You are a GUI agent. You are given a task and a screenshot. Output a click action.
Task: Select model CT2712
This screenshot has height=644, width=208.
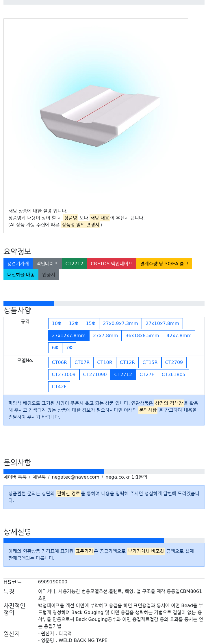pos(123,375)
